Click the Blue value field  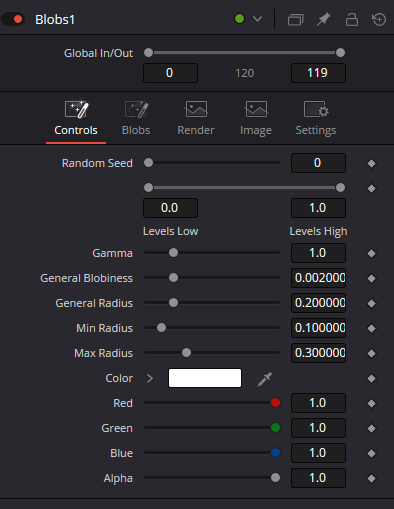tap(318, 453)
